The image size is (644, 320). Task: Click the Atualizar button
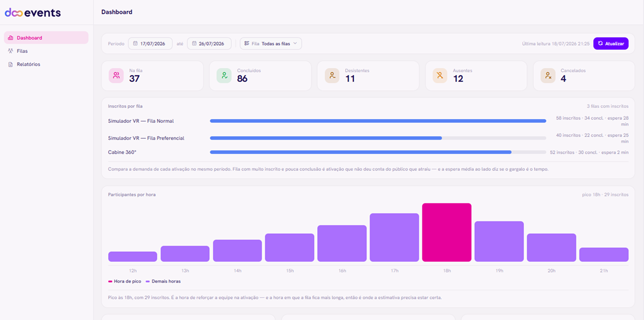pyautogui.click(x=611, y=44)
